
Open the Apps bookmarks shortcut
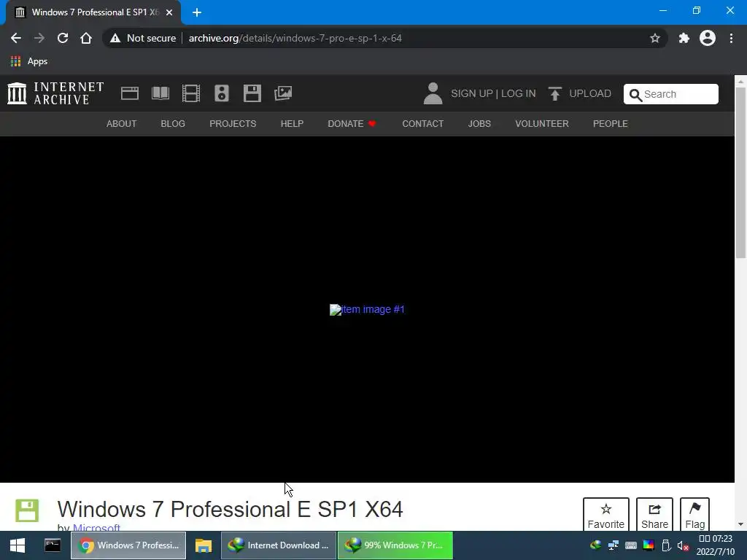click(x=29, y=61)
